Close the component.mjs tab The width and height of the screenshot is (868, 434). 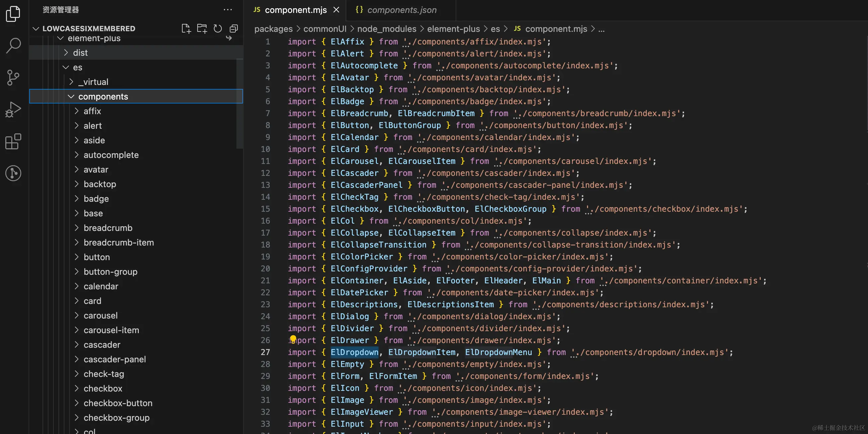pos(336,10)
